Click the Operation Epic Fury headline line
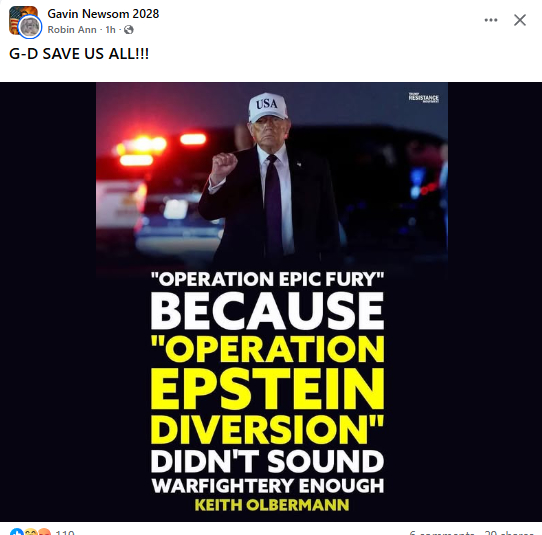 point(268,279)
